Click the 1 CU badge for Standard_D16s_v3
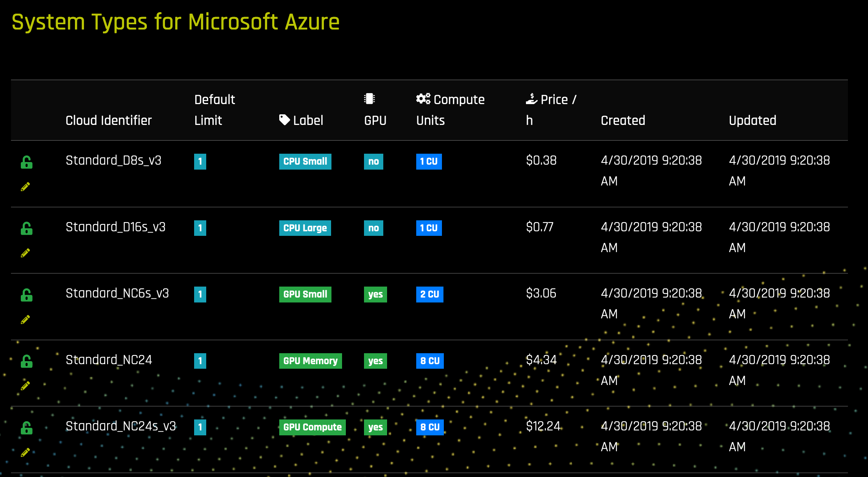The image size is (868, 477). pos(429,228)
